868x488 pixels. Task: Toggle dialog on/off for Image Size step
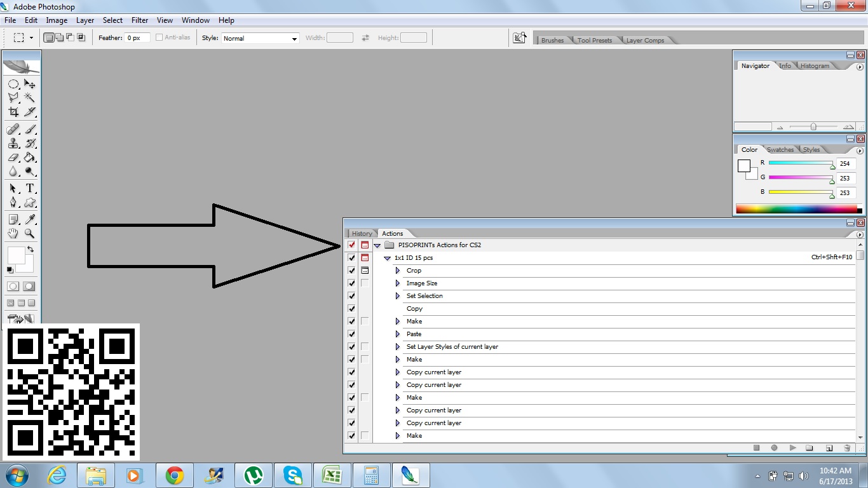click(365, 283)
